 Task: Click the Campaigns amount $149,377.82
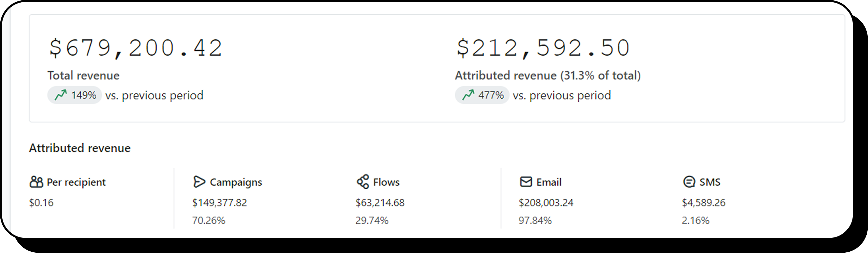(x=220, y=203)
